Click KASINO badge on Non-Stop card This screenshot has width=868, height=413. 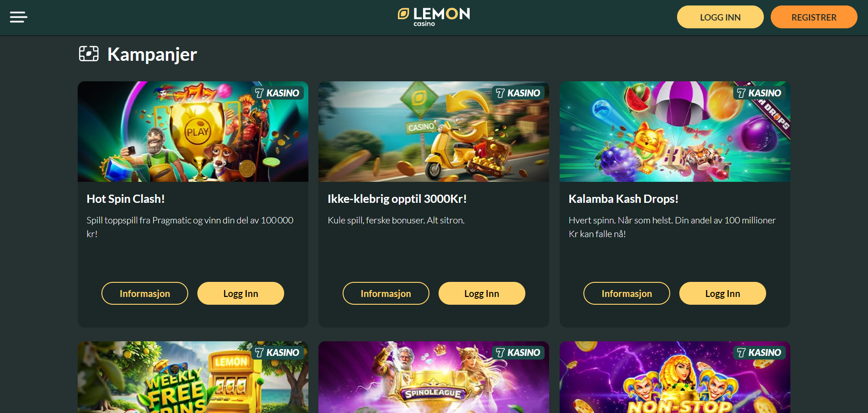pos(759,353)
